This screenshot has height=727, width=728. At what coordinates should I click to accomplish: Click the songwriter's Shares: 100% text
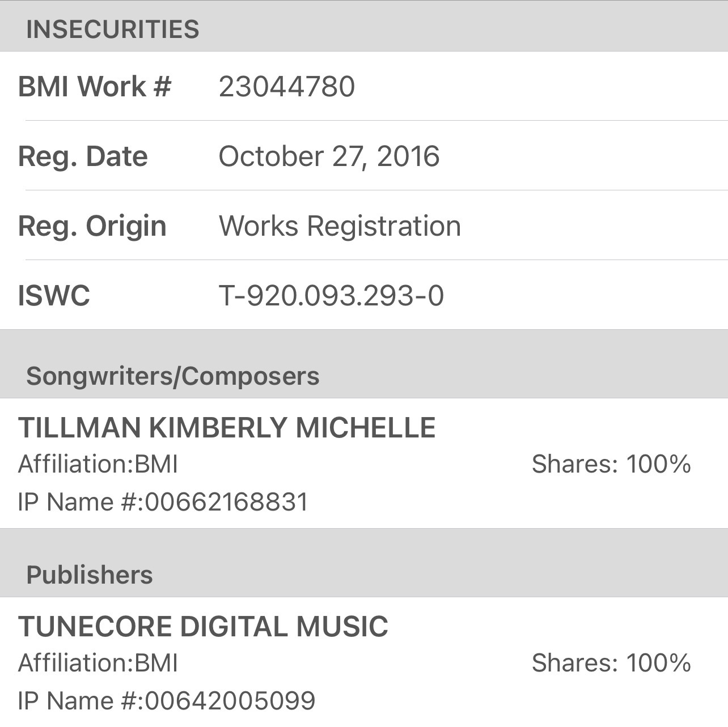point(611,465)
